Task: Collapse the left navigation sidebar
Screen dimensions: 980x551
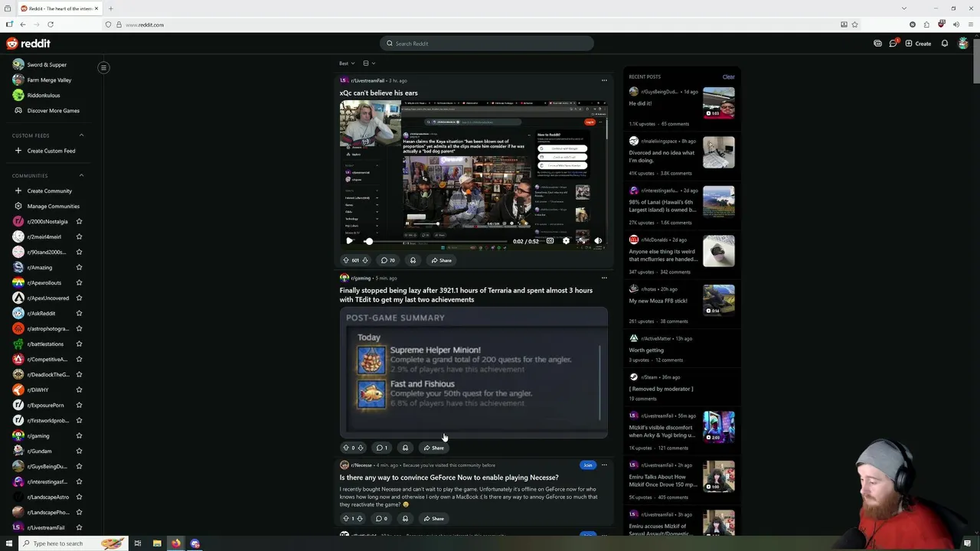Action: (103, 67)
